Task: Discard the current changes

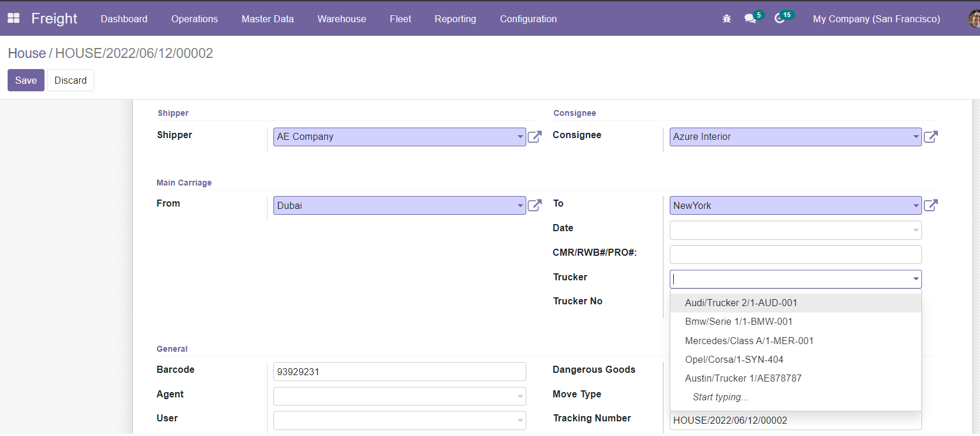Action: [x=70, y=80]
